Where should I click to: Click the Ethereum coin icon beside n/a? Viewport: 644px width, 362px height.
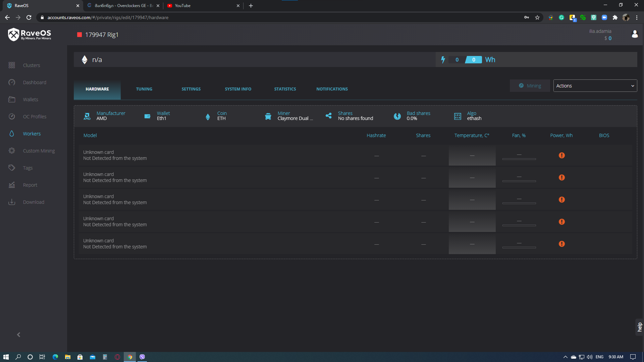pos(85,60)
